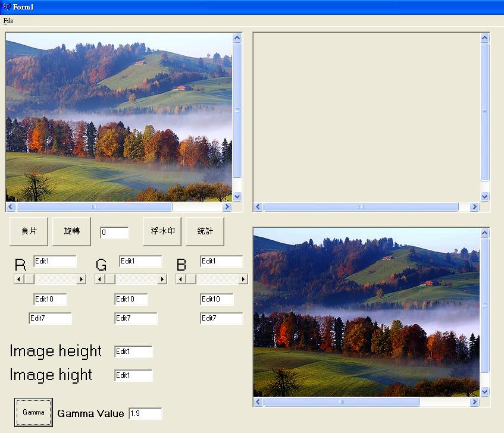
Task: Click the result image vertical scrollbar thumb
Action: 485,305
